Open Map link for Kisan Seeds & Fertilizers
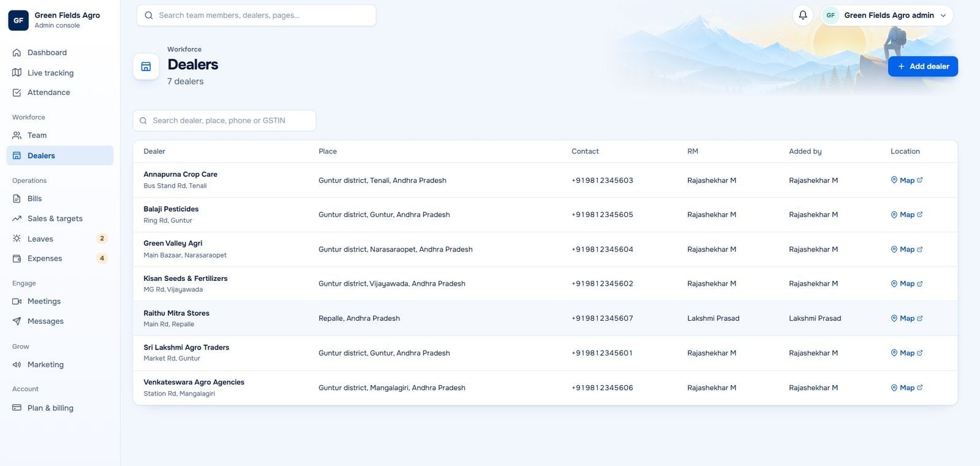This screenshot has width=980, height=466. click(907, 284)
